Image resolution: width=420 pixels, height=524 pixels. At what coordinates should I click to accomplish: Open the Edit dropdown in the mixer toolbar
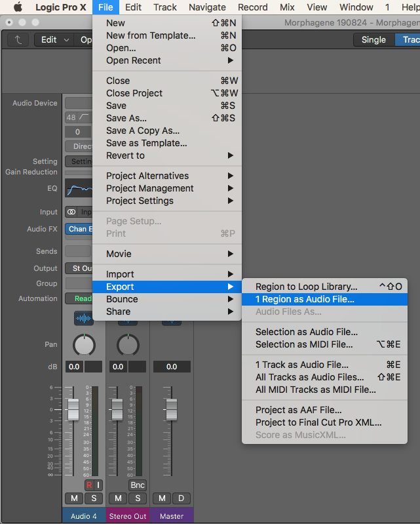point(55,40)
